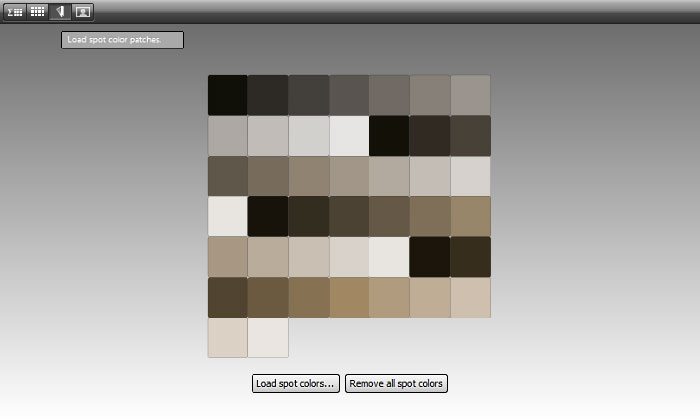Select the black second swatch in fourth row

coord(268,217)
